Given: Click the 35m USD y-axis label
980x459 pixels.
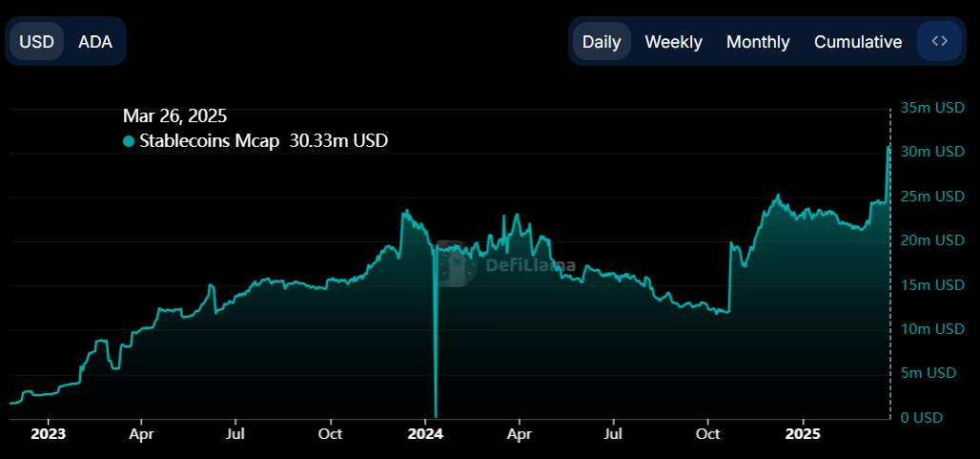Looking at the screenshot, I should click(932, 108).
